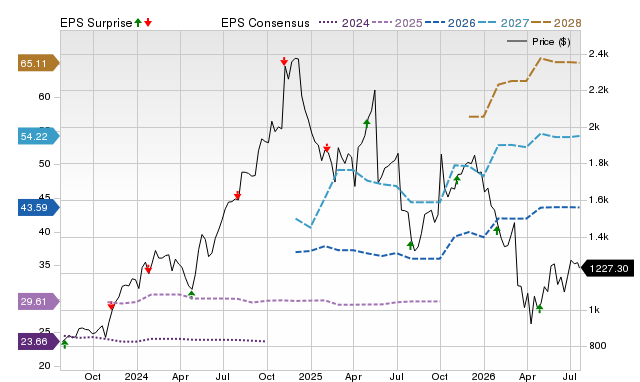The width and height of the screenshot is (640, 382).
Task: Click the 60 EPS axis label
Action: coord(44,97)
